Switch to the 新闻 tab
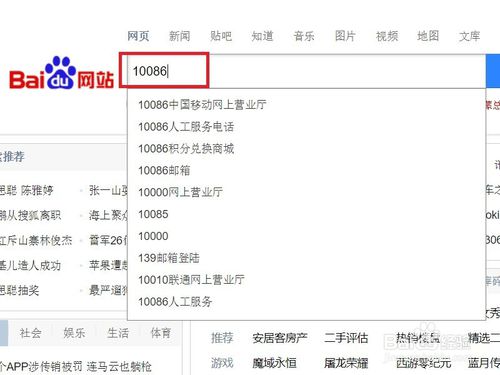500x375 pixels. pos(179,36)
